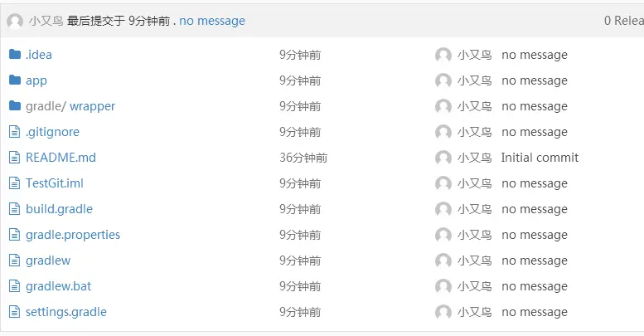
Task: Click the settings.gradle file icon
Action: pyautogui.click(x=14, y=312)
